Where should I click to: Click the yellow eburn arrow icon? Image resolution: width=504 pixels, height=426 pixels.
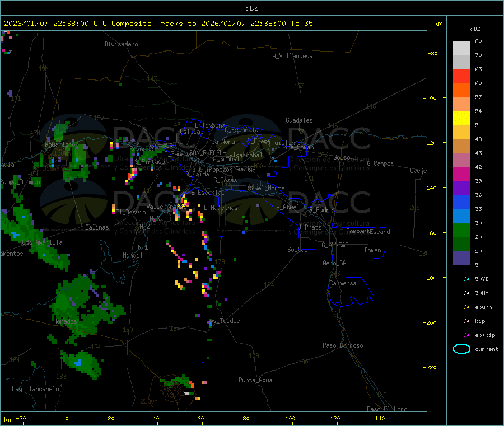pyautogui.click(x=461, y=307)
